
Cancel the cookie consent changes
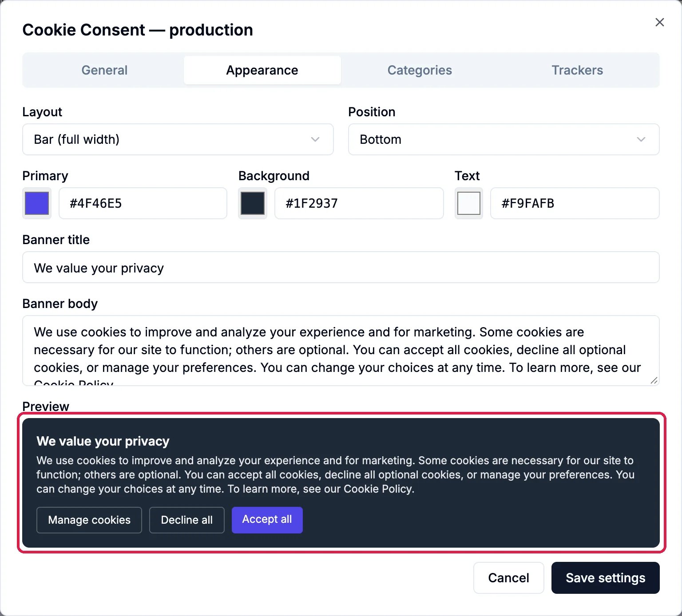click(509, 578)
